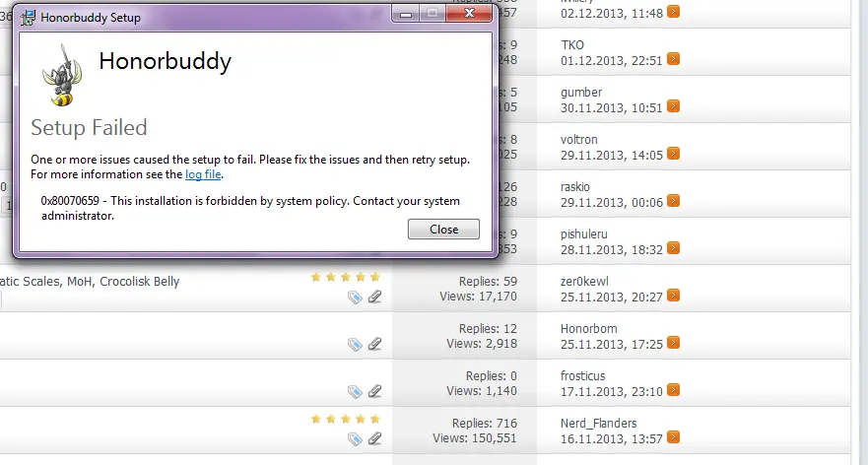
Task: Click the date 29.11.2013, 00:06
Action: click(611, 203)
